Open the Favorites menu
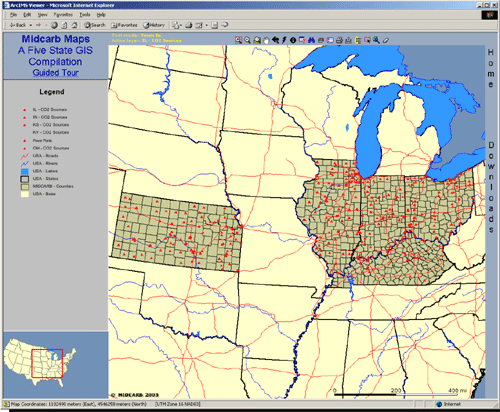The height and width of the screenshot is (412, 500). pos(63,15)
